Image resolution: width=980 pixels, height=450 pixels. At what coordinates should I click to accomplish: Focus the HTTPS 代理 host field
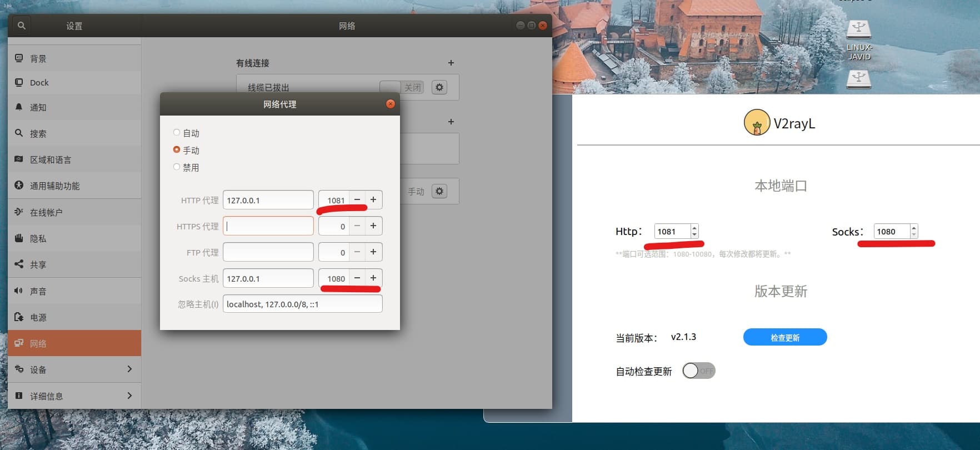(268, 226)
